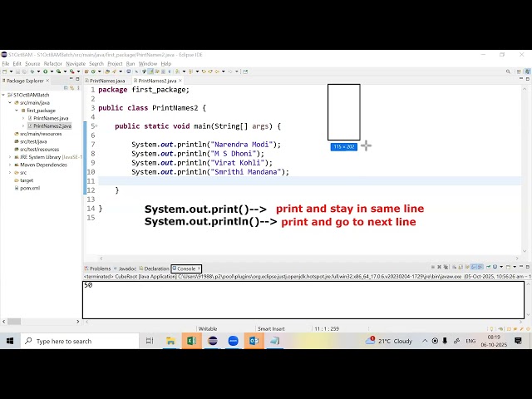Click the Clear Console icon

455,267
